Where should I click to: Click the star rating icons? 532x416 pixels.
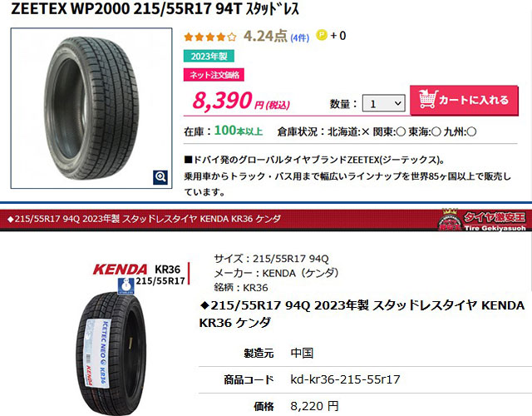[209, 37]
